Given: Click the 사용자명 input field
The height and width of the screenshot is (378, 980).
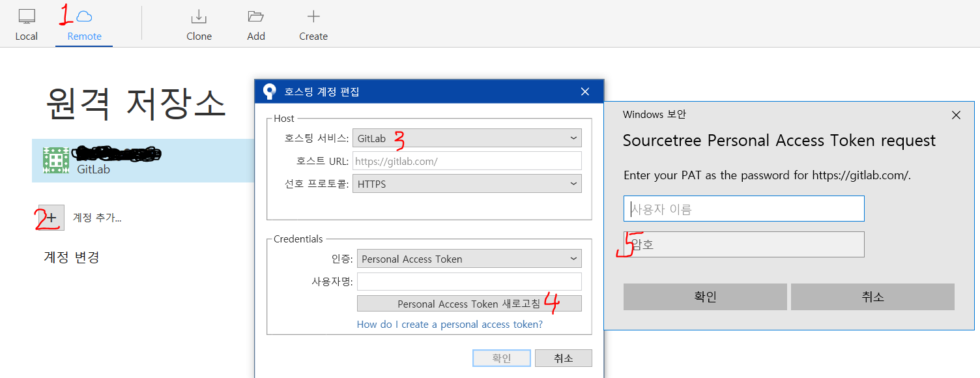Looking at the screenshot, I should (469, 282).
